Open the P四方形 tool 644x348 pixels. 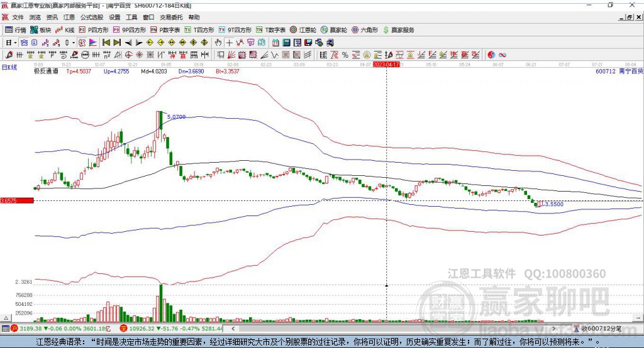point(94,30)
